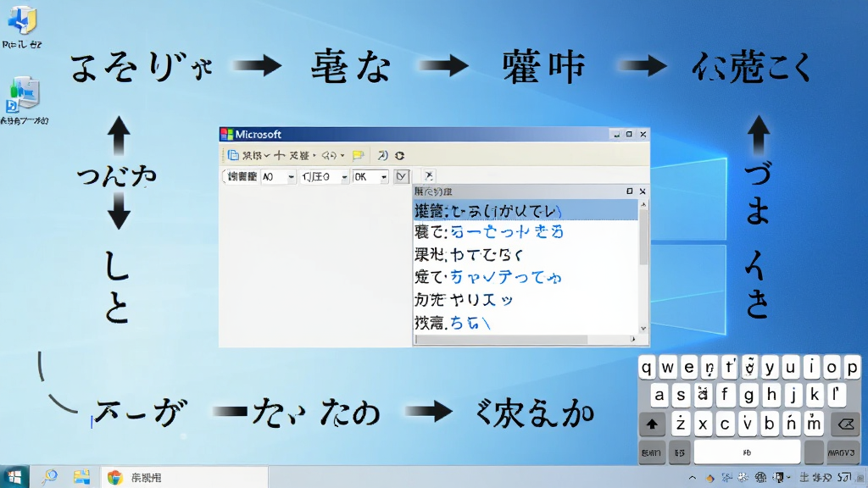Tap the q key on the on-screen keyboard
Screen dimensions: 868x488
647,368
